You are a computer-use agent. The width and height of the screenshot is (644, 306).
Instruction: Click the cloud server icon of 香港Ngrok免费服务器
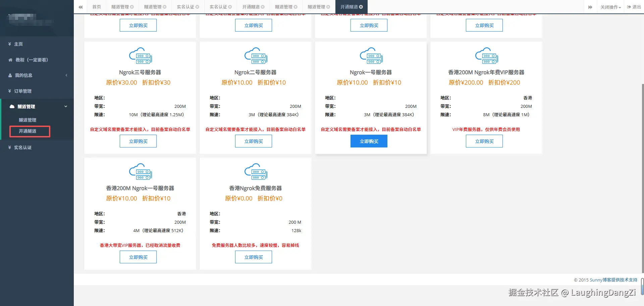click(256, 172)
